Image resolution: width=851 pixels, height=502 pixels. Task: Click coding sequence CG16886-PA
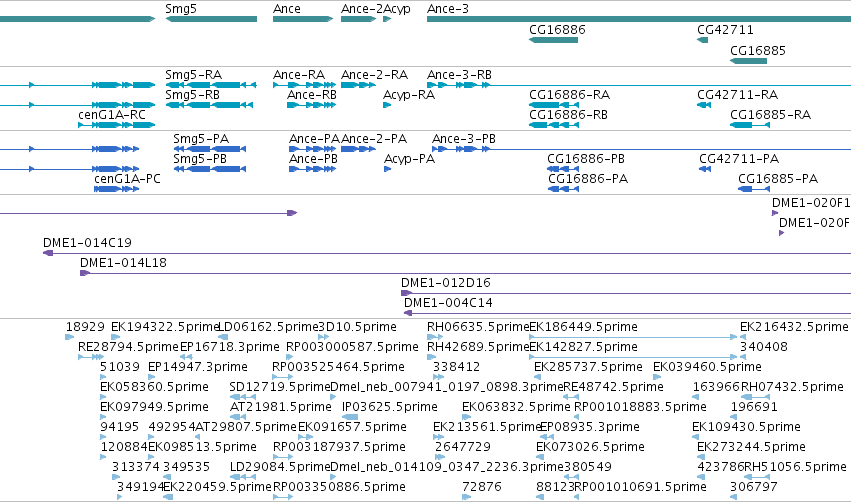click(x=563, y=189)
